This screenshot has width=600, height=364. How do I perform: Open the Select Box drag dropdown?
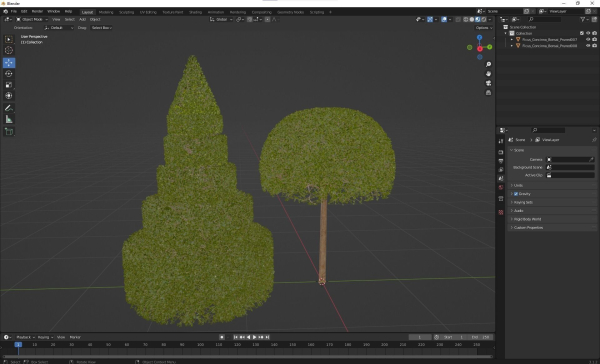tap(101, 28)
